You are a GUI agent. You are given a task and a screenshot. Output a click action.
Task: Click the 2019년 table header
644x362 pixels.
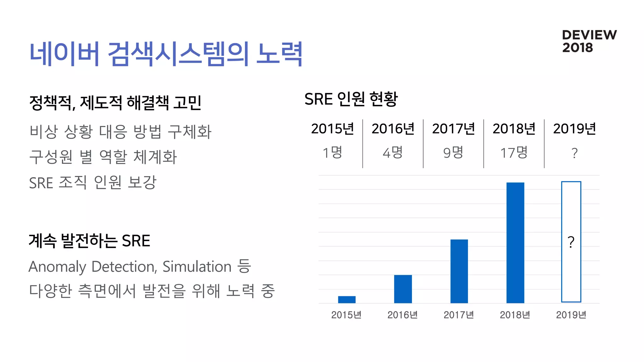click(x=575, y=129)
